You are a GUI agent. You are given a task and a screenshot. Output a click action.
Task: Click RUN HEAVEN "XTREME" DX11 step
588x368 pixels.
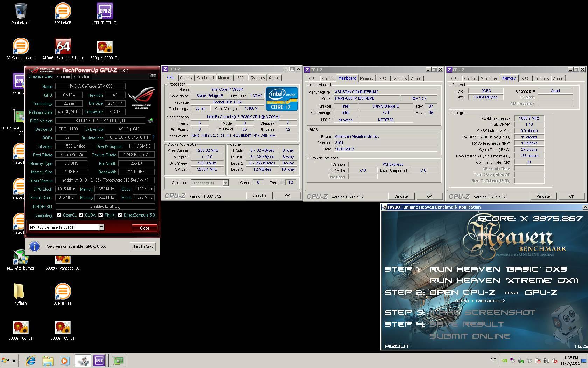(504, 280)
